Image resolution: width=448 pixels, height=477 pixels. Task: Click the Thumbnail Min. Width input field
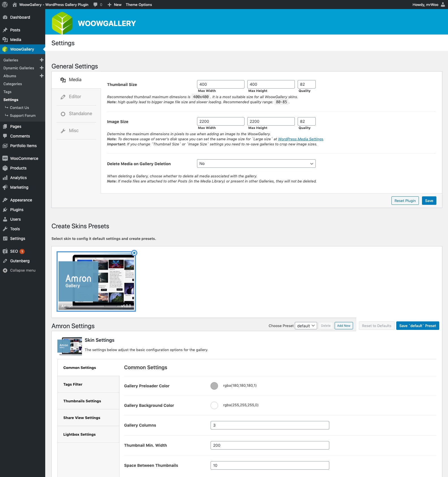[270, 445]
